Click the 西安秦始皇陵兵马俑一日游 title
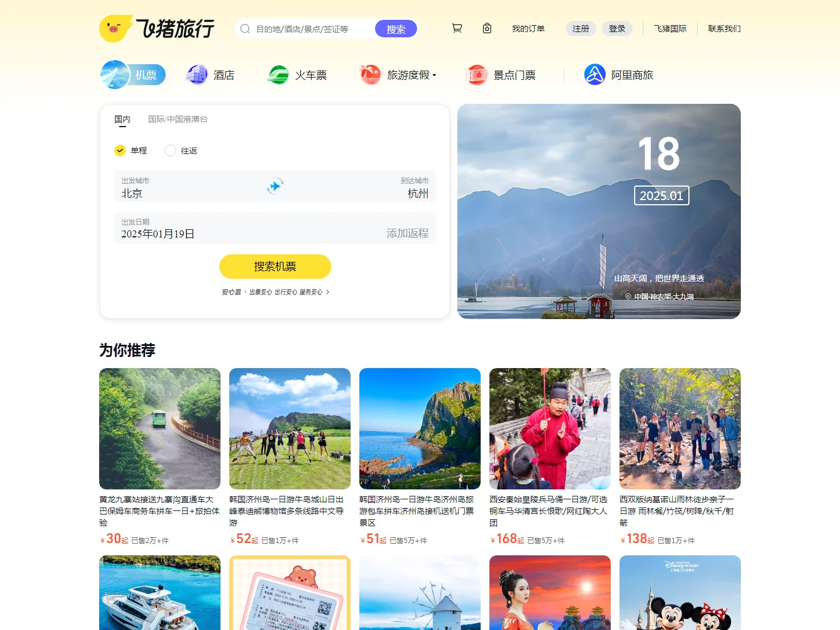Screen dimensions: 840x630 coord(550,511)
